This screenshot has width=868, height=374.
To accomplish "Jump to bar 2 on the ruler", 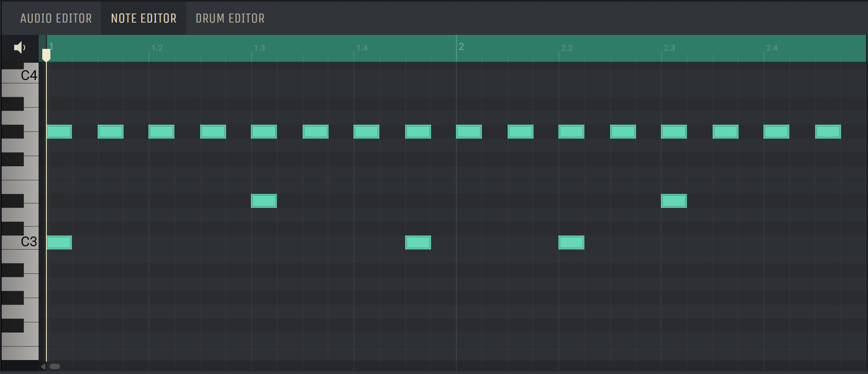I will [x=461, y=47].
